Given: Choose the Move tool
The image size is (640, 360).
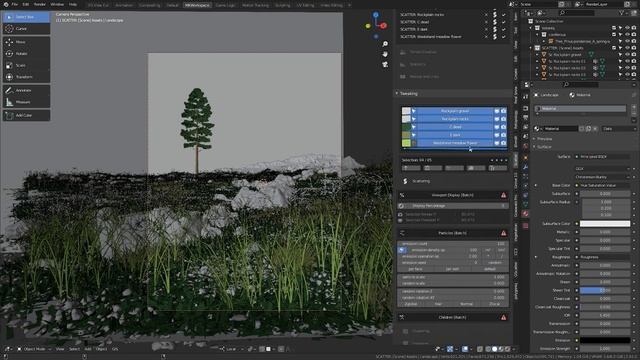Looking at the screenshot, I should click(x=27, y=42).
